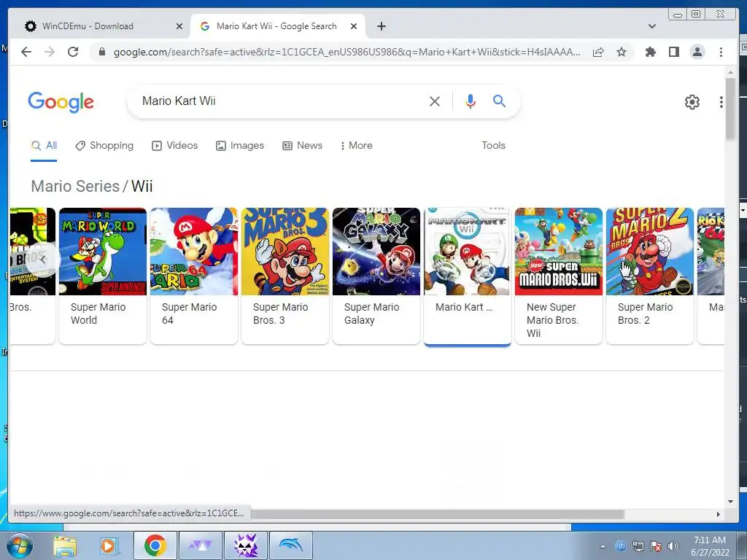The width and height of the screenshot is (747, 560).
Task: Open the Super Mario Bros. 3 card
Action: (x=285, y=276)
